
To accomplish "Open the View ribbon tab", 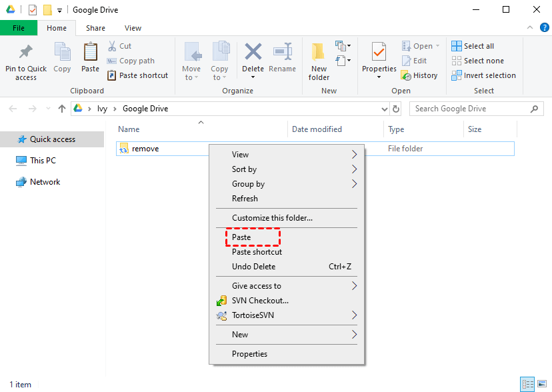I will pos(133,28).
